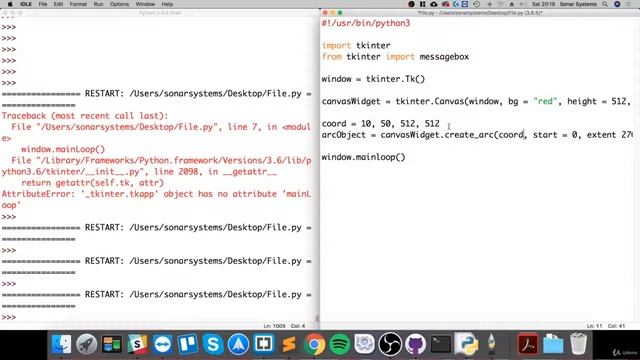This screenshot has width=640, height=360.
Task: Click the Sat 20:19 clock
Action: point(543,4)
